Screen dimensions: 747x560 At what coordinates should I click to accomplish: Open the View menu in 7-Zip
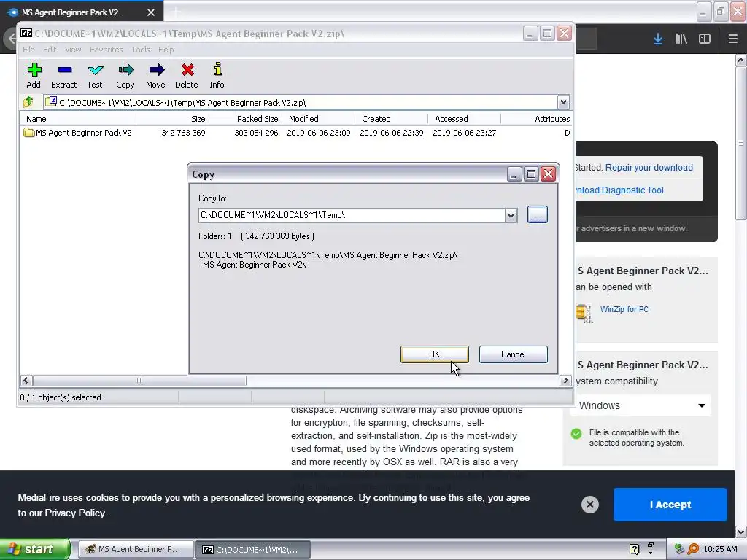click(x=73, y=50)
